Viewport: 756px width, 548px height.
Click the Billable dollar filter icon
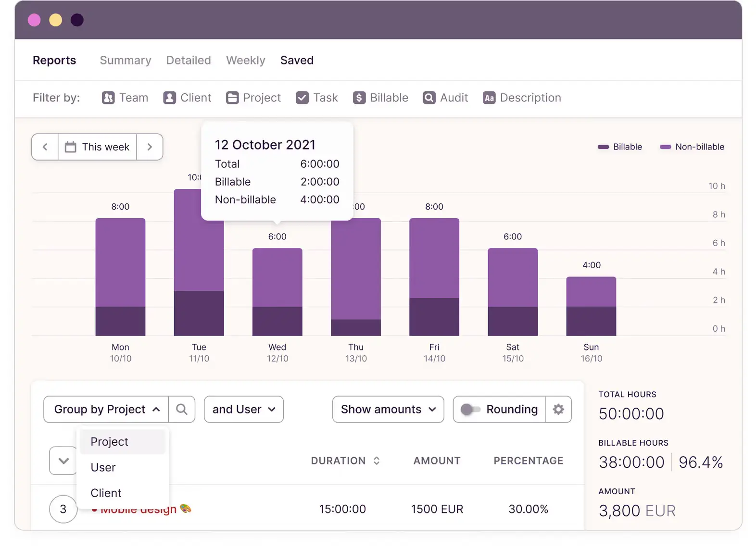(x=359, y=98)
